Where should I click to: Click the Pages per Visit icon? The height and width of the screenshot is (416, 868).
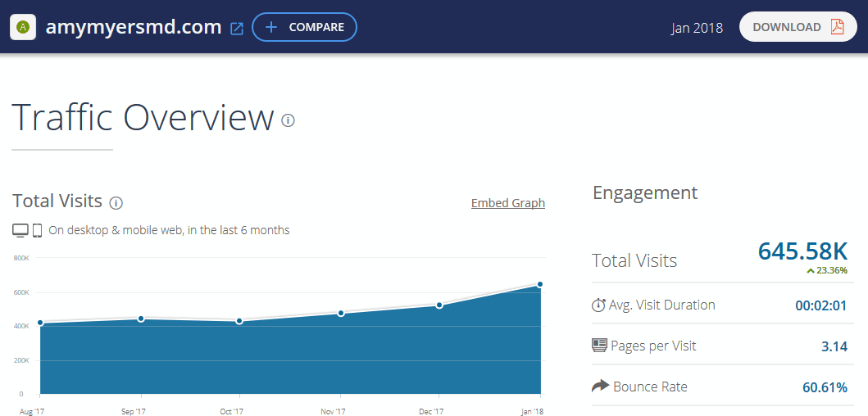(599, 346)
